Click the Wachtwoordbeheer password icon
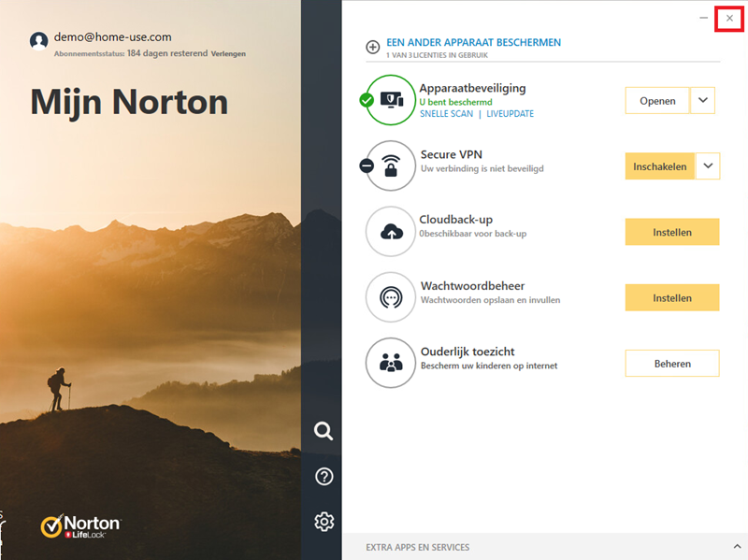Image resolution: width=748 pixels, height=560 pixels. (x=391, y=297)
